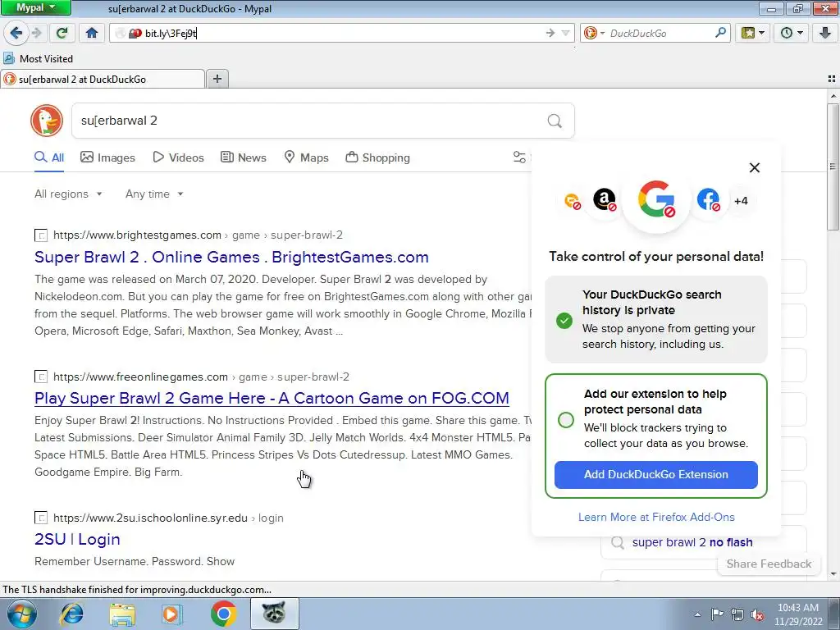Open the browser home page
The image size is (840, 630).
(x=92, y=33)
